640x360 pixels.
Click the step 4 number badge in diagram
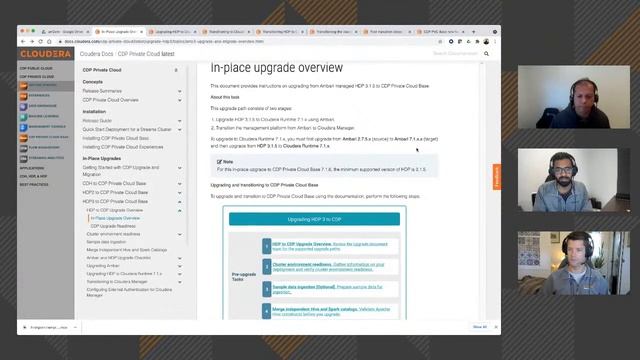267,311
